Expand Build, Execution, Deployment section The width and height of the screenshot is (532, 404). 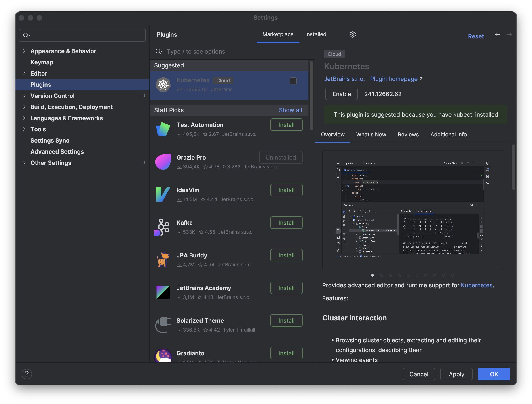24,107
